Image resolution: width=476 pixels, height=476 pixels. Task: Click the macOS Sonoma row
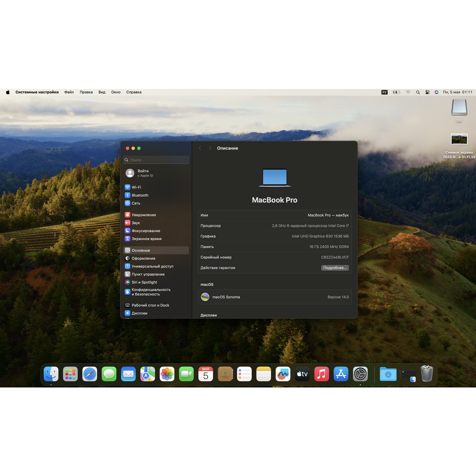tap(275, 297)
